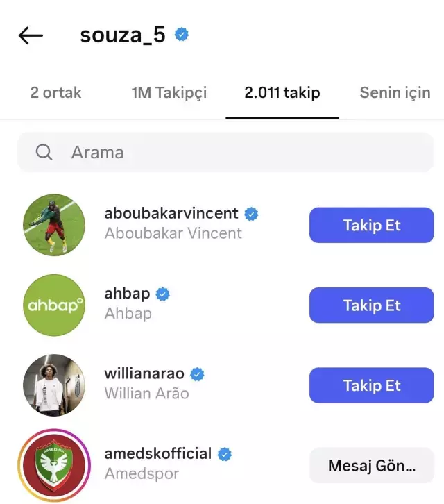The height and width of the screenshot is (504, 444).
Task: Follow ahbap with Takip Et button
Action: pyautogui.click(x=372, y=305)
